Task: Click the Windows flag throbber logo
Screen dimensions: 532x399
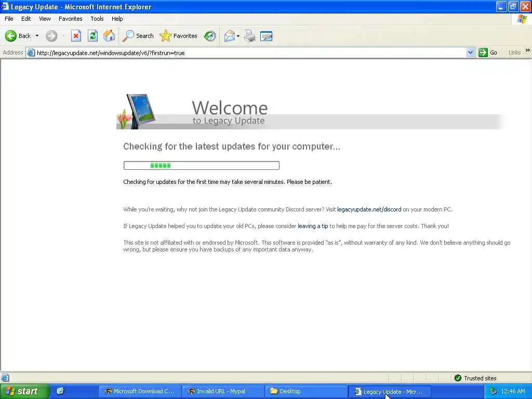Action: click(x=522, y=19)
